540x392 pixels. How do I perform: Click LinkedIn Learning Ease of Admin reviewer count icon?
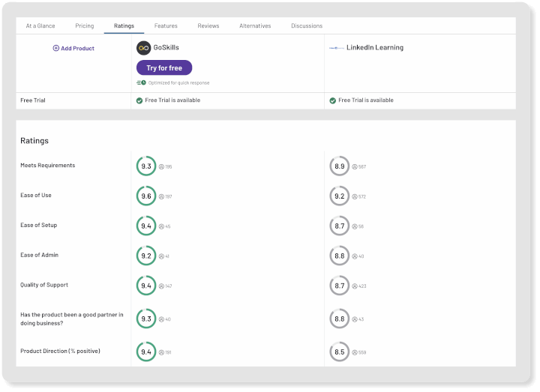(355, 256)
